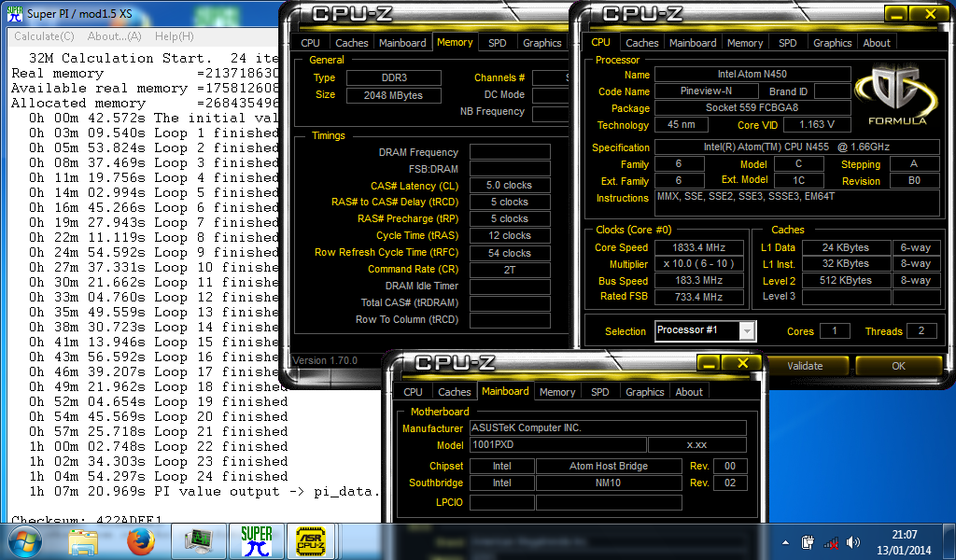Click the memory Type DDR3 field
Screen dimensions: 956x560
(x=393, y=78)
